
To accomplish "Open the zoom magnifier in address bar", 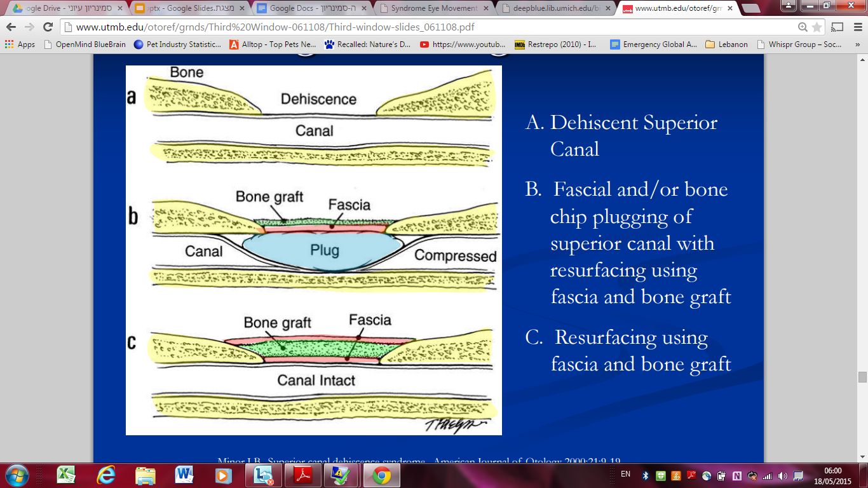I will (x=803, y=27).
